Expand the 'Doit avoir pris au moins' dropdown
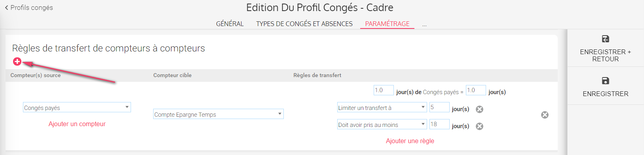Image resolution: width=644 pixels, height=155 pixels. 382,125
